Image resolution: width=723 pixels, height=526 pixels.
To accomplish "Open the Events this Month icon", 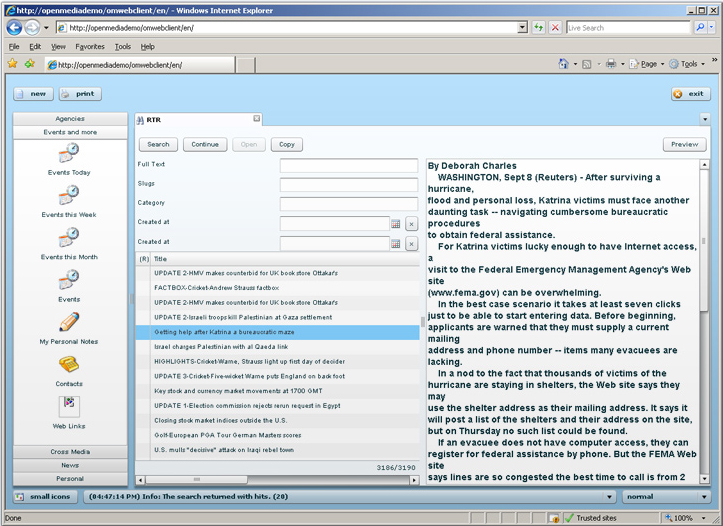I will [68, 237].
